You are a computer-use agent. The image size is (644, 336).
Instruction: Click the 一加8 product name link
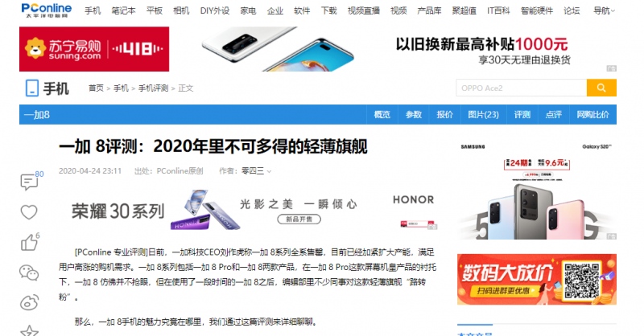(37, 114)
